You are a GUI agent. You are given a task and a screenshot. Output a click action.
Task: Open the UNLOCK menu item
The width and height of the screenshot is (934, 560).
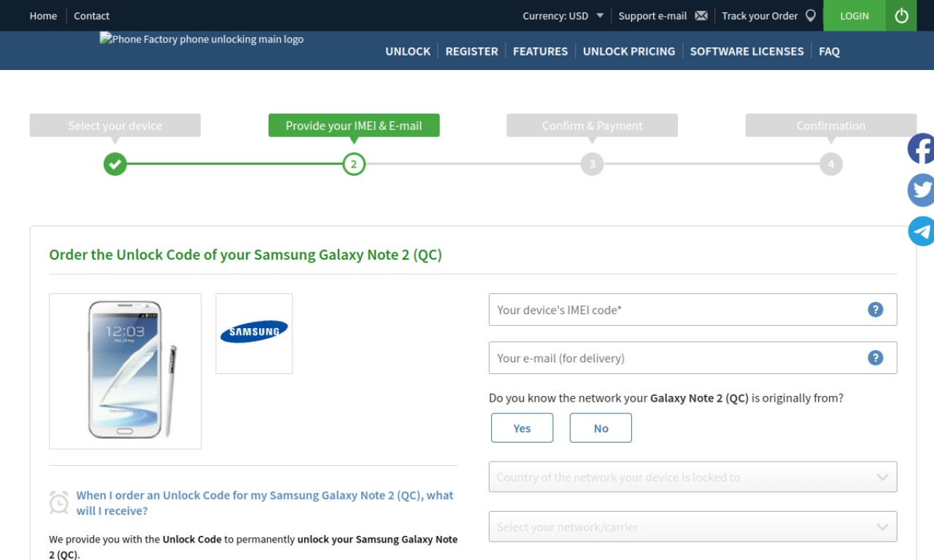[x=408, y=51]
